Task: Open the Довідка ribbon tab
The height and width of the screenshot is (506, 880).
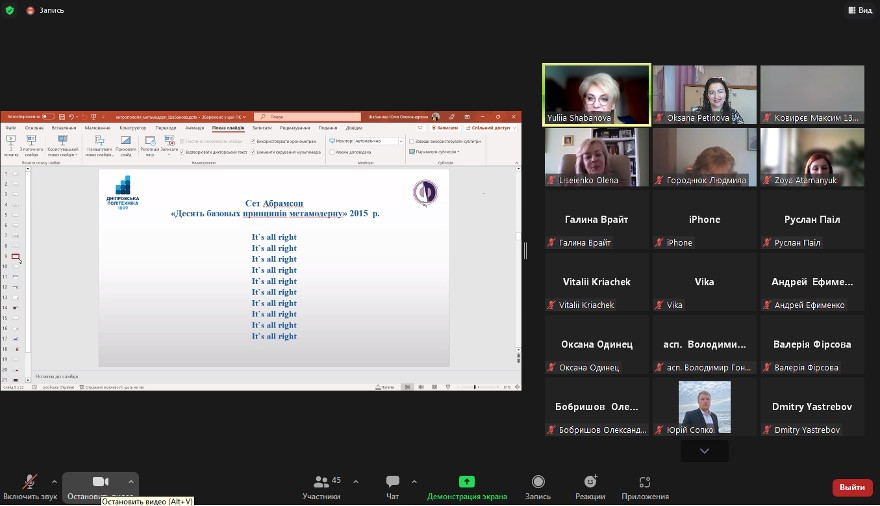Action: (x=354, y=128)
